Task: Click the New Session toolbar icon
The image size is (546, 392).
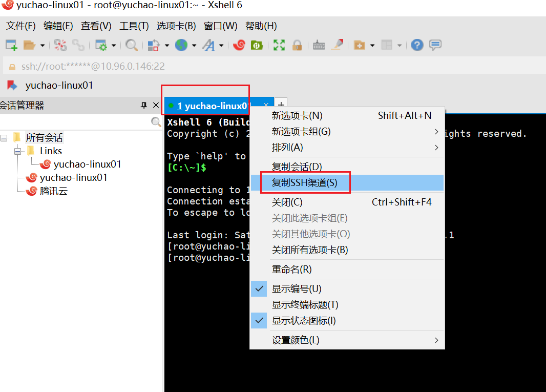Action: pyautogui.click(x=11, y=45)
